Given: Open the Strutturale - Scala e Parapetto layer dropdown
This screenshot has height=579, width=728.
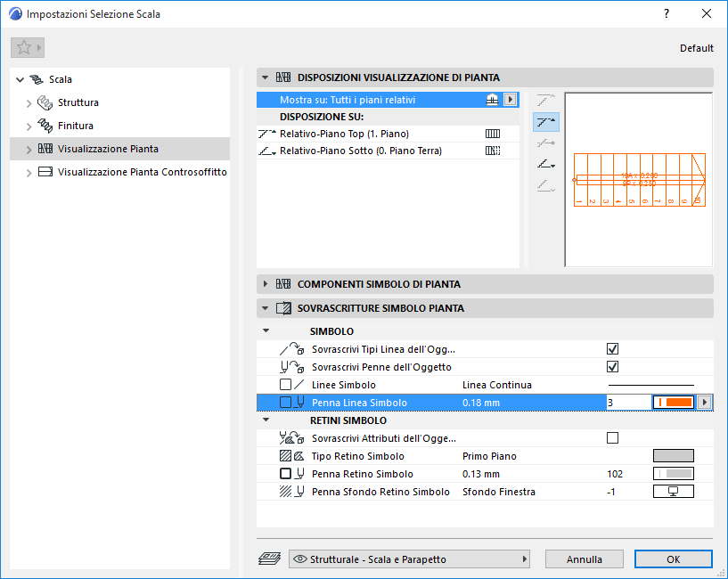Looking at the screenshot, I should pos(409,559).
